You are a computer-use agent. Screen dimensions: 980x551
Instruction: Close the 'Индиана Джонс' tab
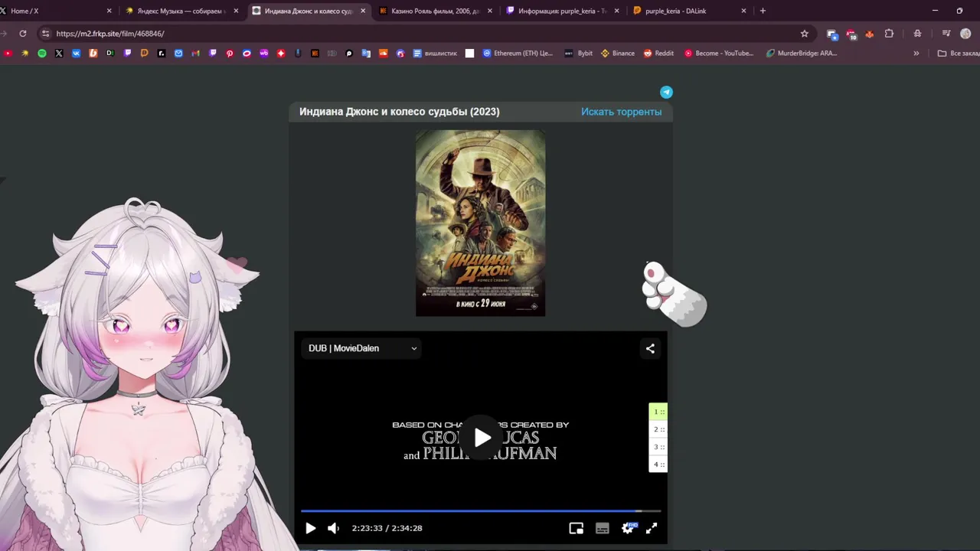click(x=363, y=11)
